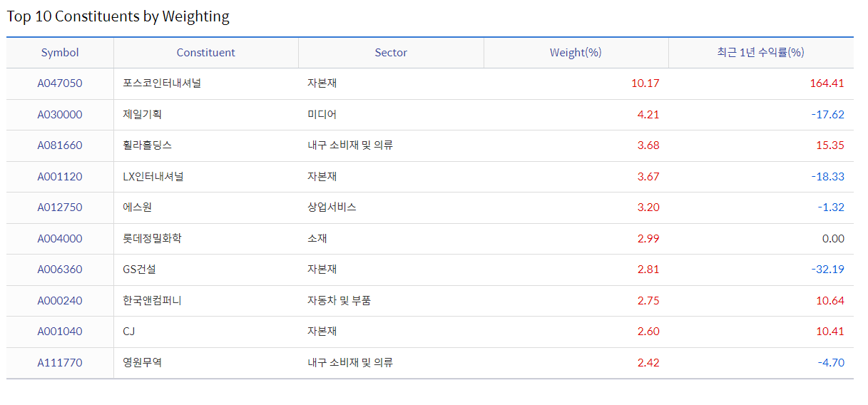
Task: Click weight value 2.75
Action: click(648, 300)
